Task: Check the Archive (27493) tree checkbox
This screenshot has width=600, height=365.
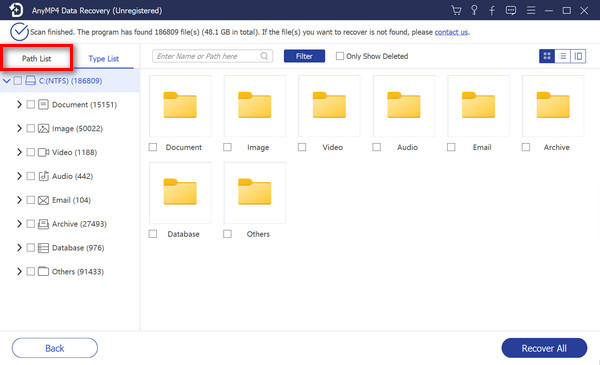Action: point(31,224)
